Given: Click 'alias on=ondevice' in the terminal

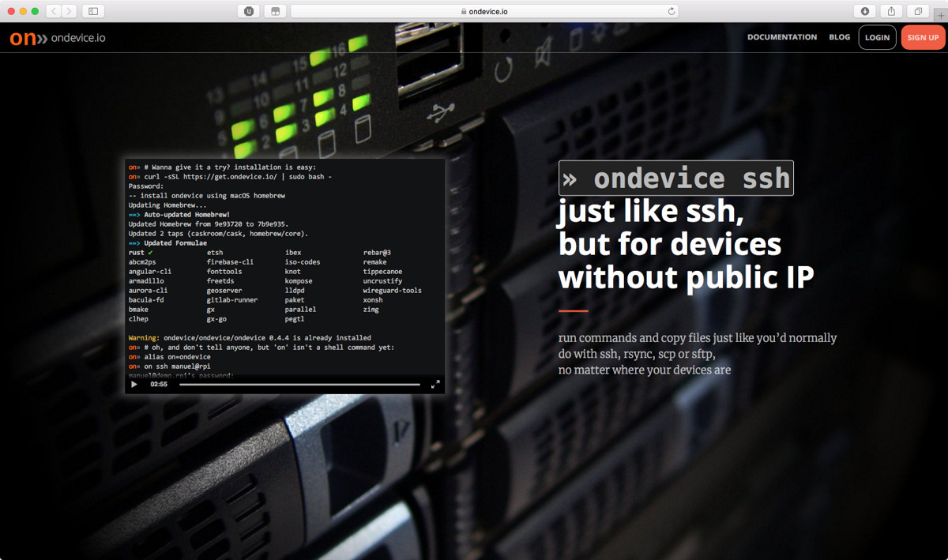Looking at the screenshot, I should 177,357.
